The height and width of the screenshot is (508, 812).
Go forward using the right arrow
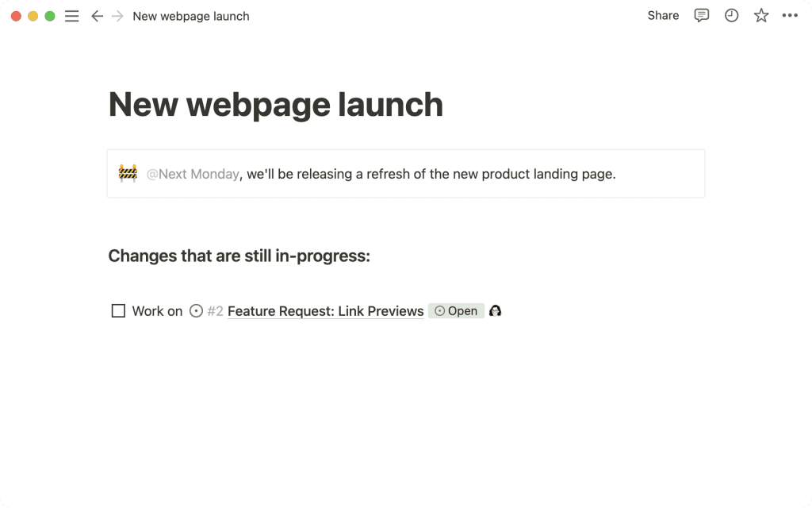pos(117,16)
